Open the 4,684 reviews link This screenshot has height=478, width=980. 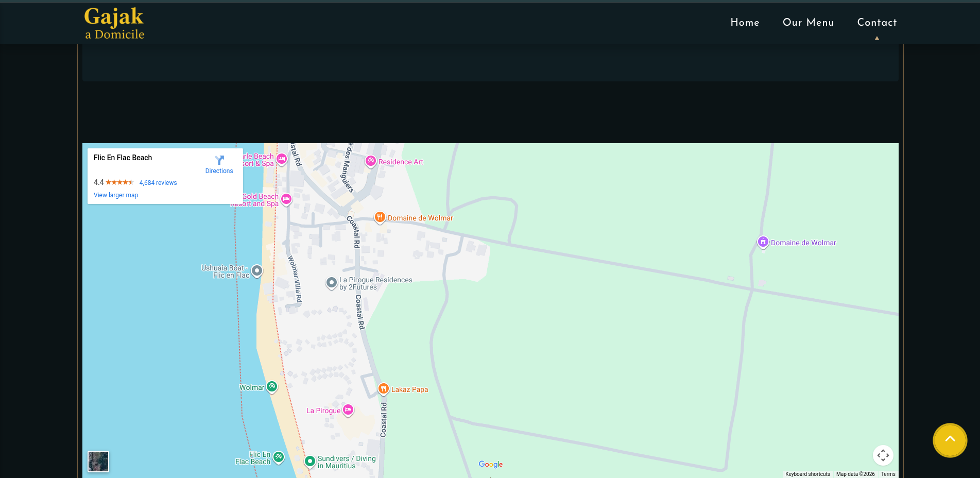click(158, 183)
